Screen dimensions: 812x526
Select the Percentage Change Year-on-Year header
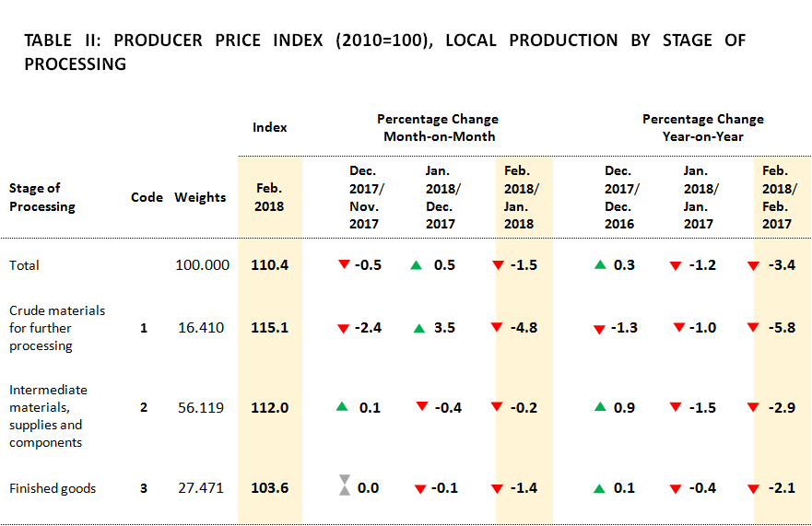pos(702,128)
